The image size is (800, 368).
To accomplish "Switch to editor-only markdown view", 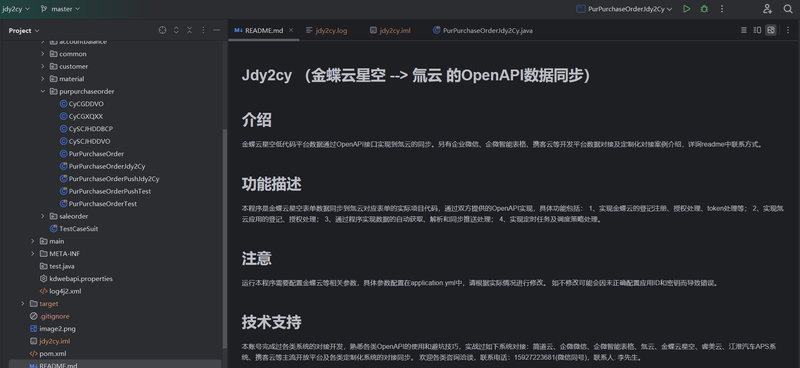I will click(744, 30).
